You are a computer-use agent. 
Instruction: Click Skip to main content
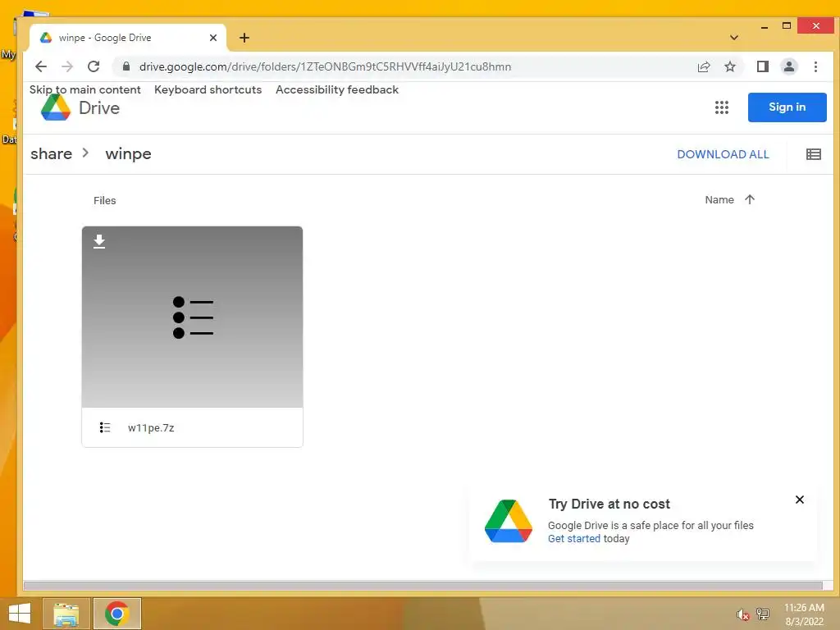pos(84,89)
